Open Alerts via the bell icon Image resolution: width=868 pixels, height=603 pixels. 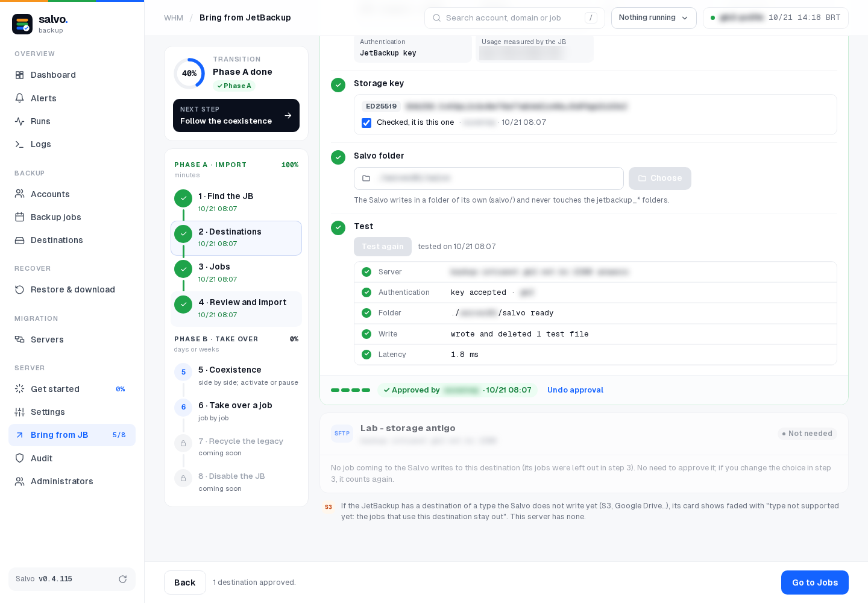[20, 98]
